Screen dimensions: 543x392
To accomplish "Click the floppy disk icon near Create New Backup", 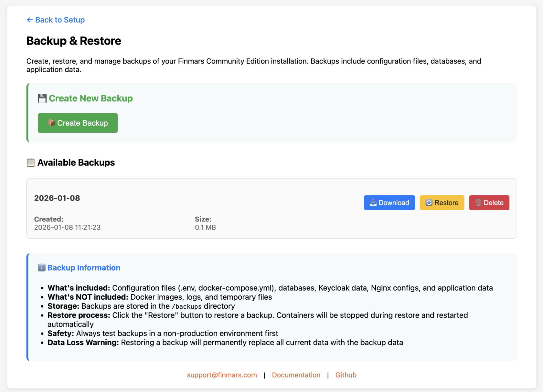I will 42,98.
